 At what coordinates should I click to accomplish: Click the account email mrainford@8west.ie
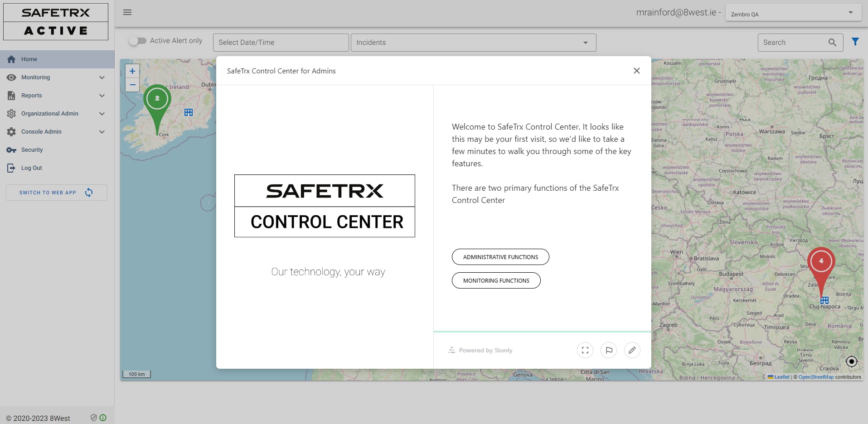[x=676, y=13]
